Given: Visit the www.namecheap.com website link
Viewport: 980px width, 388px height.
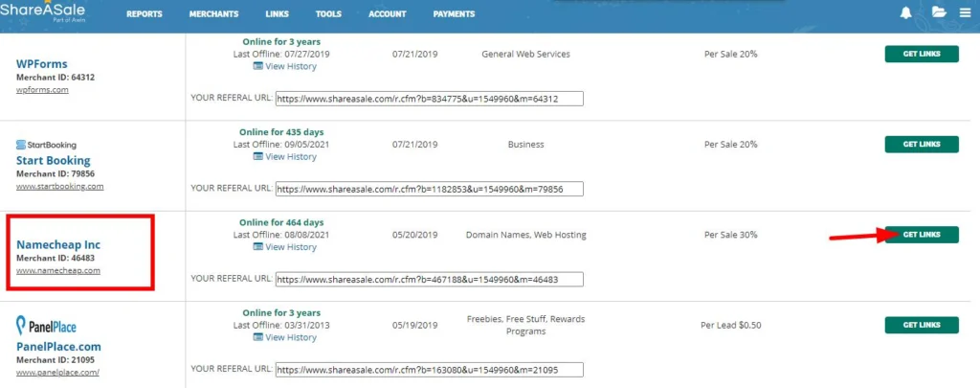Looking at the screenshot, I should pyautogui.click(x=58, y=270).
